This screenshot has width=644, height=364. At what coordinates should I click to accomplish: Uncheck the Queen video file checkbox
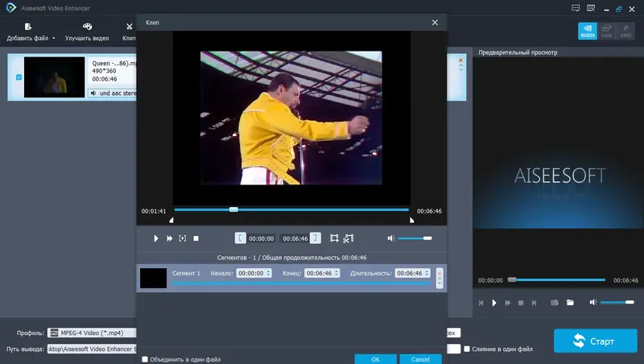(x=19, y=77)
